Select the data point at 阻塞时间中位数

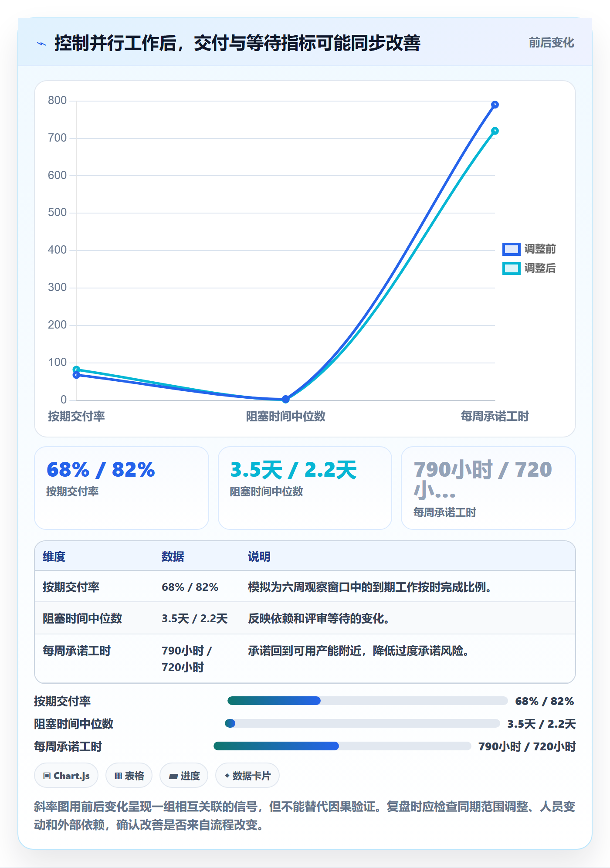pyautogui.click(x=285, y=399)
